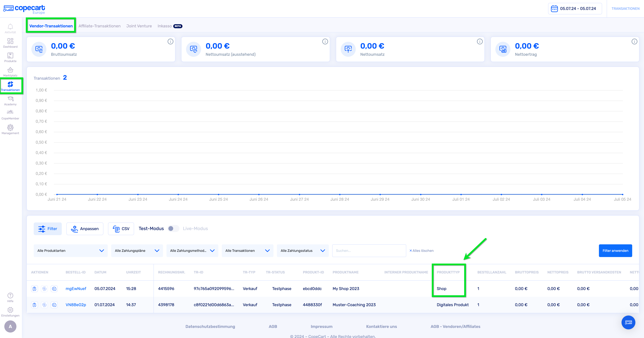The width and height of the screenshot is (644, 338).
Task: Expand Alle Zahlungspläne dropdown
Action: [137, 250]
